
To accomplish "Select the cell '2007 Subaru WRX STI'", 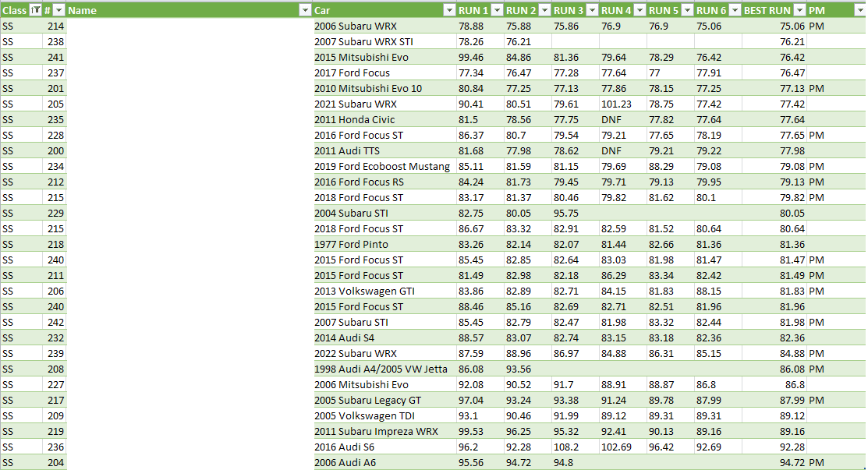I will 384,41.
